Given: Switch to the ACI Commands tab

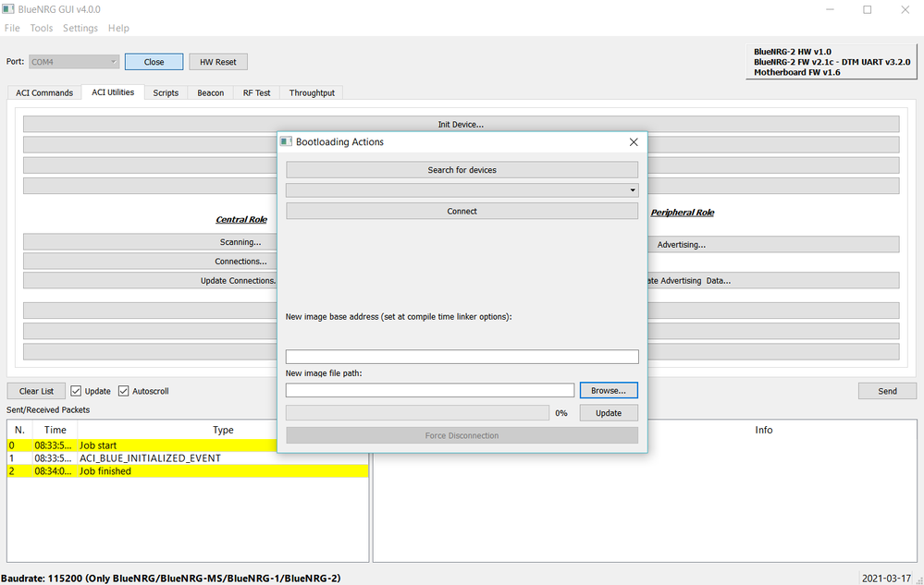Looking at the screenshot, I should 44,93.
